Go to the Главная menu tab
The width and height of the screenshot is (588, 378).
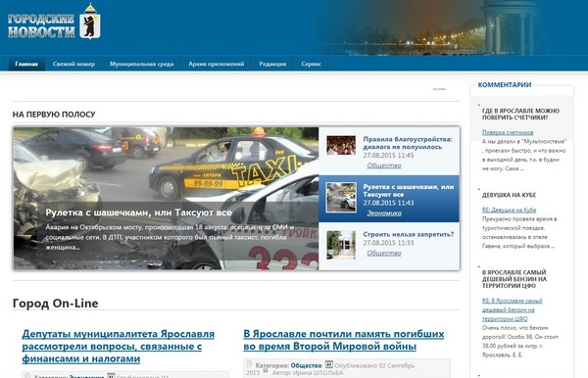tap(26, 64)
